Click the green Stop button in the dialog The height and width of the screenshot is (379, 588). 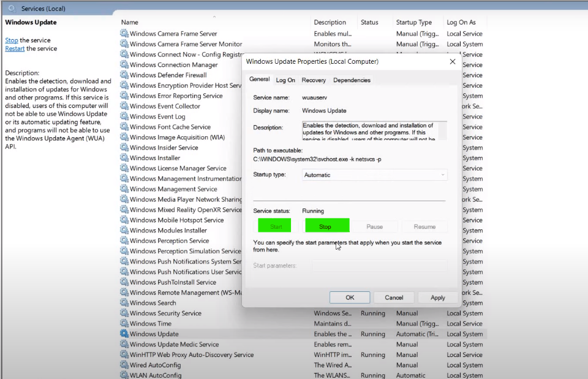click(327, 226)
